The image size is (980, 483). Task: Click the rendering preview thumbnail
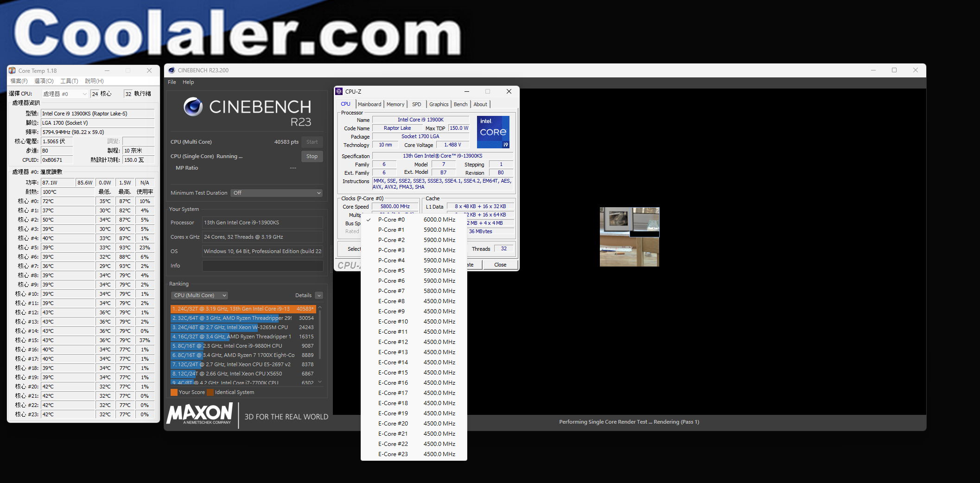pos(629,237)
